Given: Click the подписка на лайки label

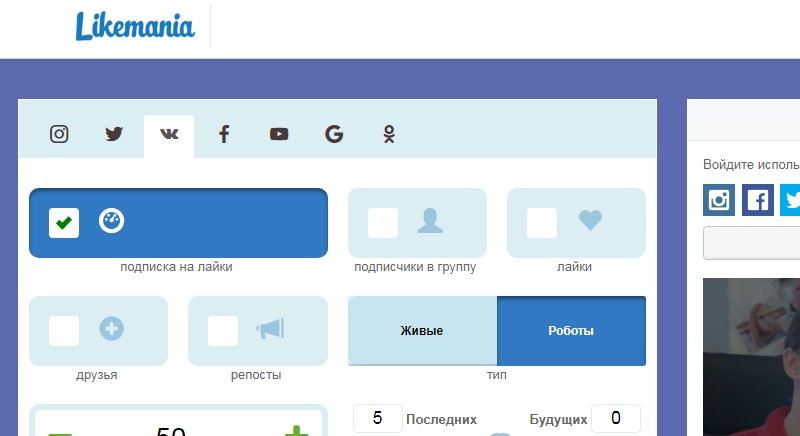Looking at the screenshot, I should click(x=176, y=267).
